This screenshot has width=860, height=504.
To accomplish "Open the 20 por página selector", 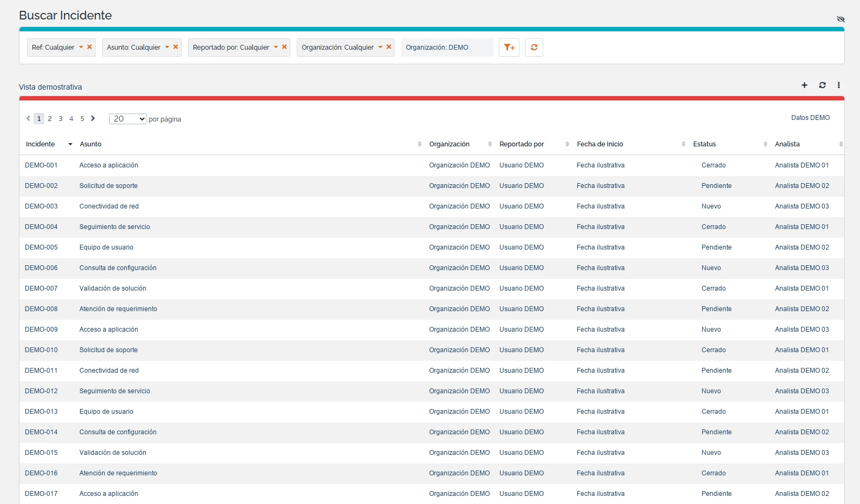I will click(128, 119).
